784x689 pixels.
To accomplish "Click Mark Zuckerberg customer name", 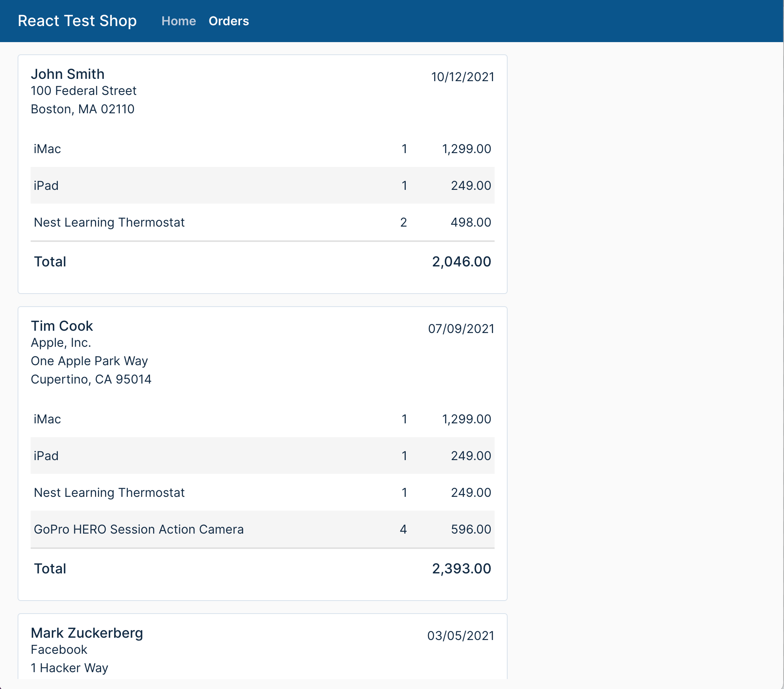I will click(x=87, y=633).
